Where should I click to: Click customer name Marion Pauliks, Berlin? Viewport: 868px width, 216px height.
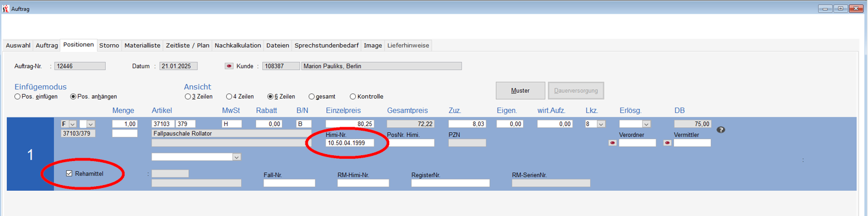[x=382, y=66]
